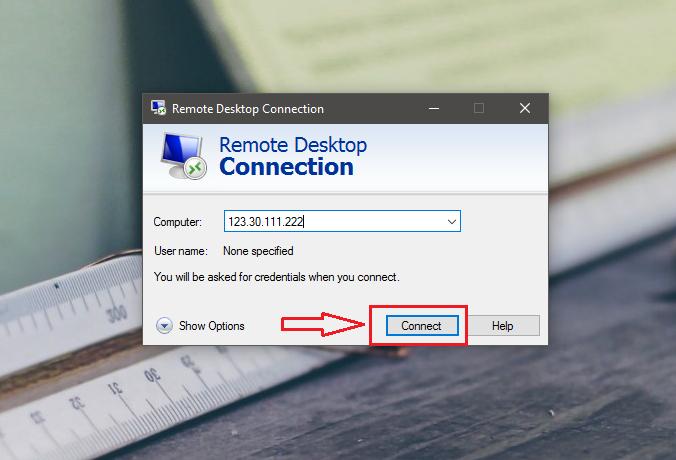The width and height of the screenshot is (676, 460).
Task: Click the large monitor logo icon
Action: [x=184, y=156]
